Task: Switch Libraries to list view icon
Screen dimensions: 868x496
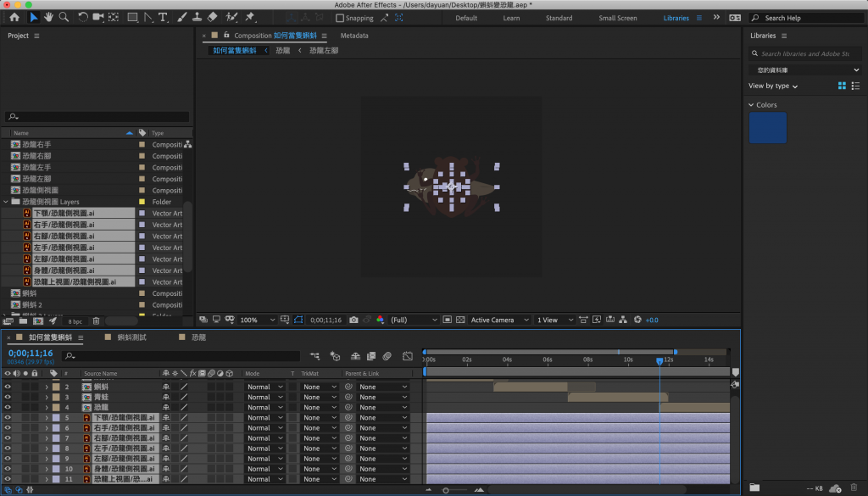Action: click(x=856, y=86)
